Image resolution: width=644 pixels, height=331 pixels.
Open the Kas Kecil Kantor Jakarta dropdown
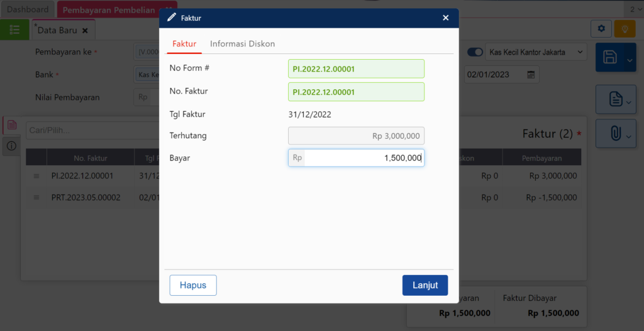[x=535, y=52]
